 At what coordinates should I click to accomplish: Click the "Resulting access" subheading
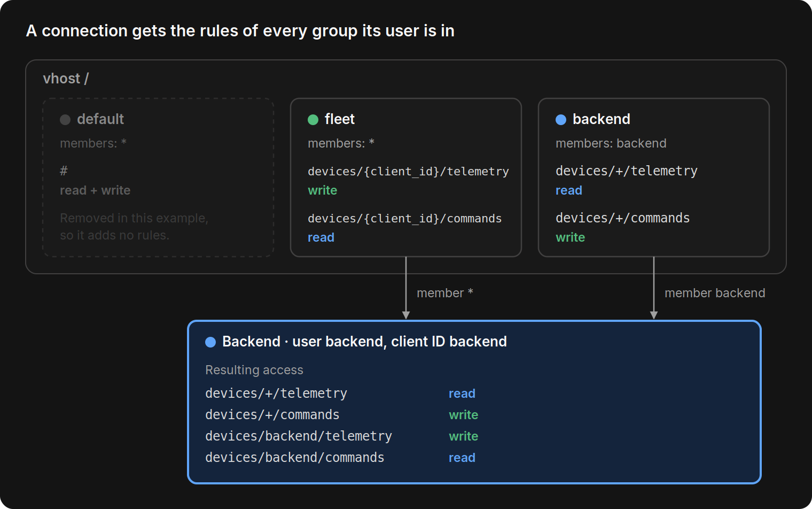(x=254, y=370)
